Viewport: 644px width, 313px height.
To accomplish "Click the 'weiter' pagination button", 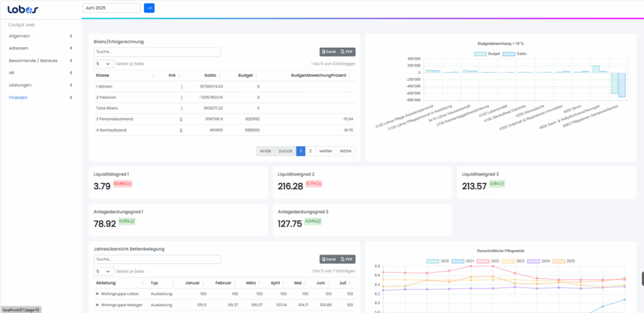I will [325, 151].
